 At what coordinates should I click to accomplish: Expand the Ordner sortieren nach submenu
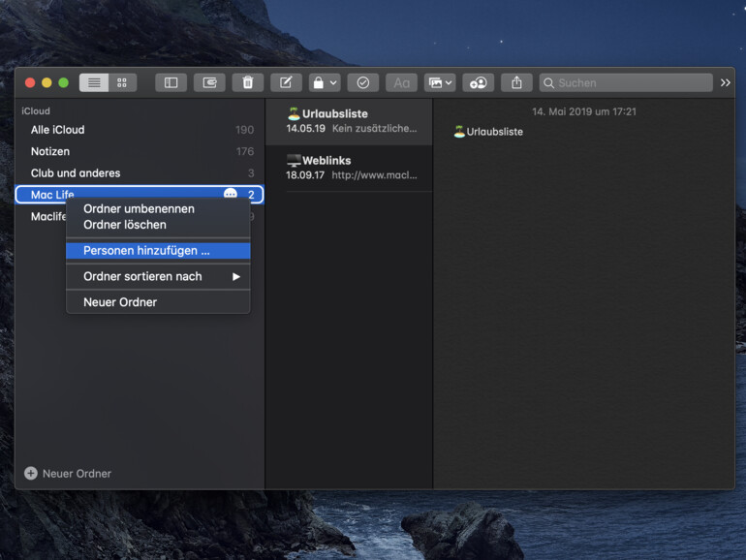pos(158,276)
